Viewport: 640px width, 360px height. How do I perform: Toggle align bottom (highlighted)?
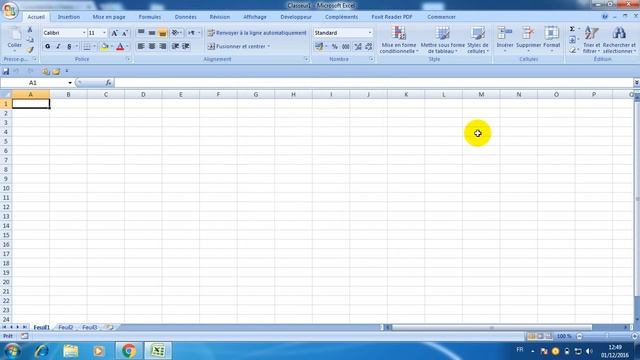[162, 33]
